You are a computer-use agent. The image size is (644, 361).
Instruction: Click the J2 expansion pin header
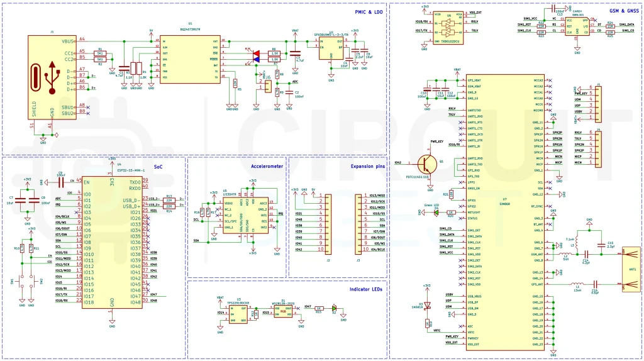[x=323, y=223]
